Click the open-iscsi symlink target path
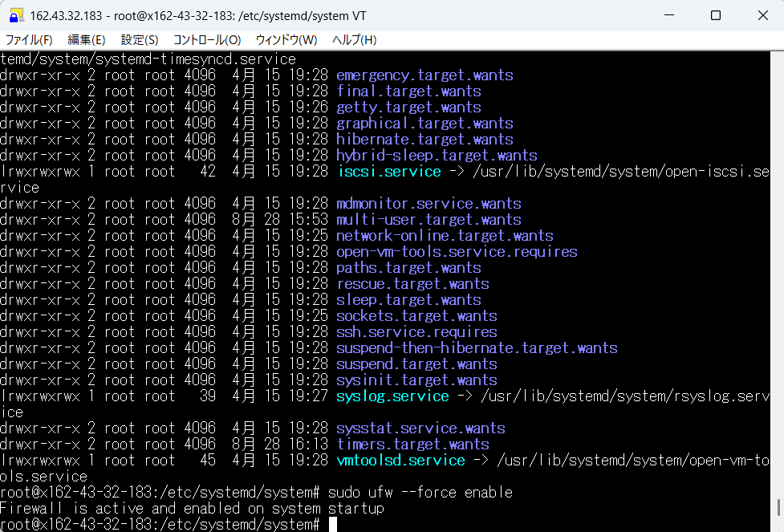Screen dimensions: 784x532 click(621, 171)
